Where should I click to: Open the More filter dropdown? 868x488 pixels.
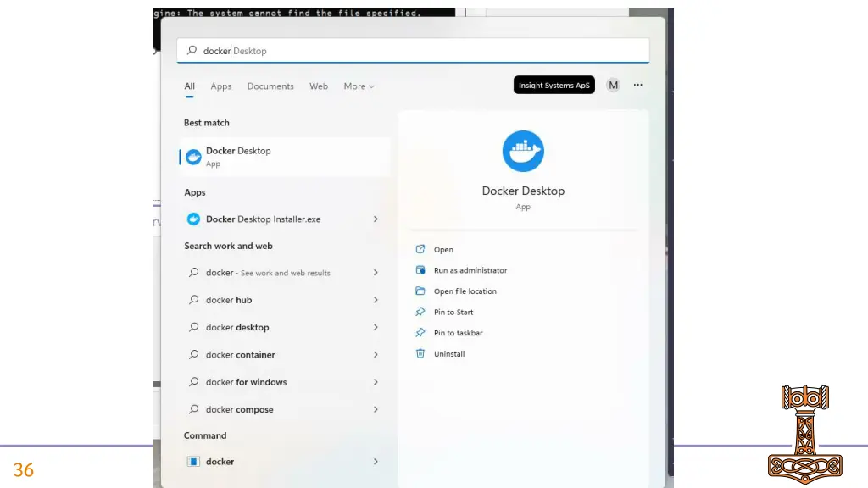point(359,86)
